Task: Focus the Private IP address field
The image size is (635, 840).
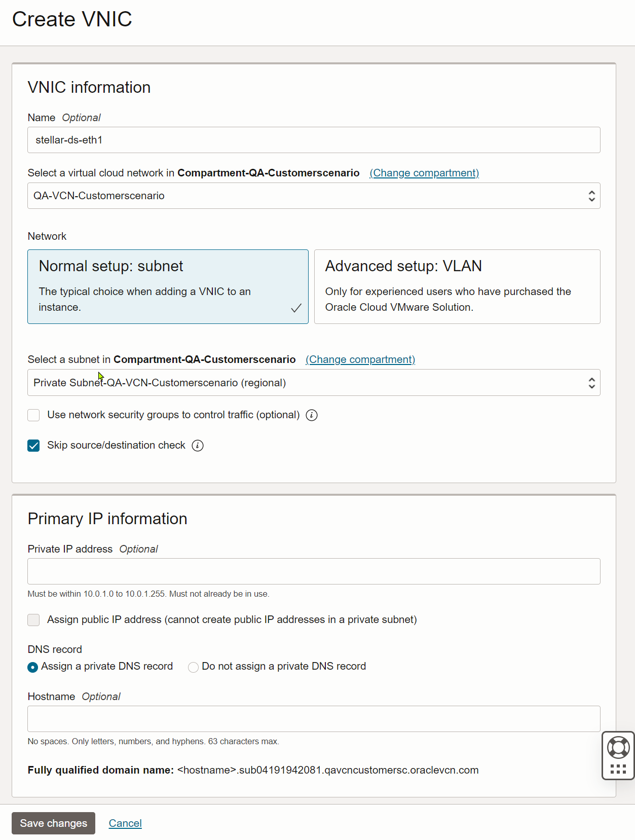Action: [314, 571]
